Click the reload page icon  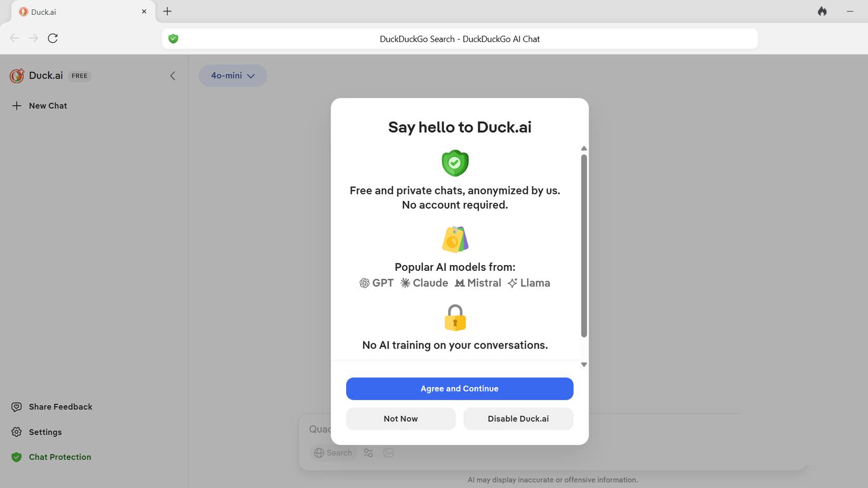pyautogui.click(x=53, y=38)
